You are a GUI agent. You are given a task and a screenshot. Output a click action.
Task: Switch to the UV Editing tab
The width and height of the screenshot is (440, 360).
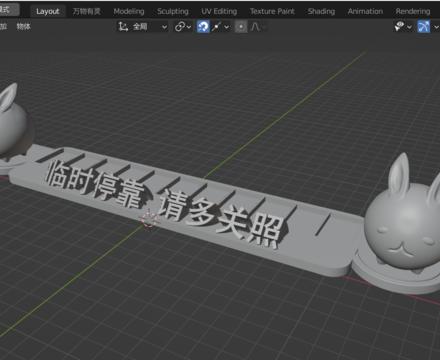(x=219, y=11)
